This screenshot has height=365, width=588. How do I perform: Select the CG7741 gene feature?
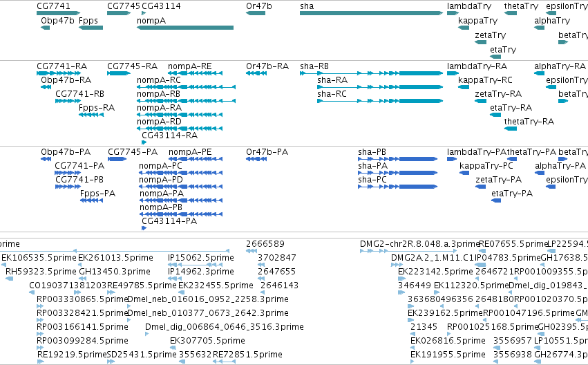[59, 13]
